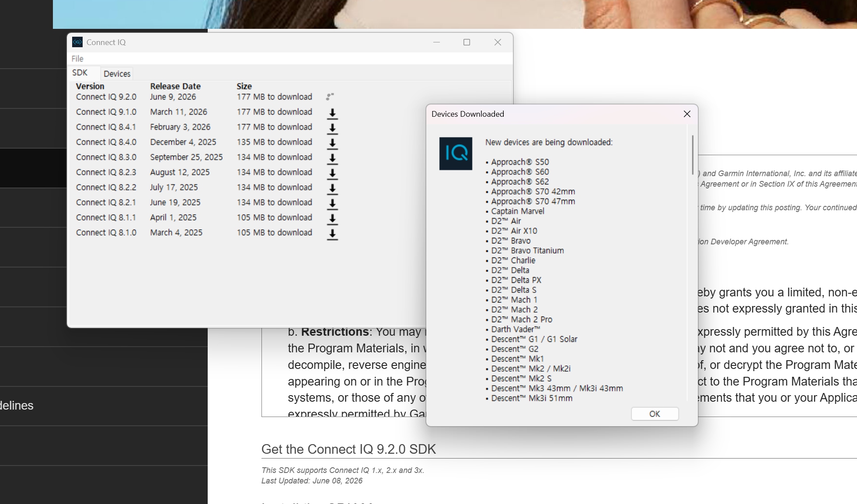Switch to the Devices tab
This screenshot has width=857, height=504.
tap(117, 74)
